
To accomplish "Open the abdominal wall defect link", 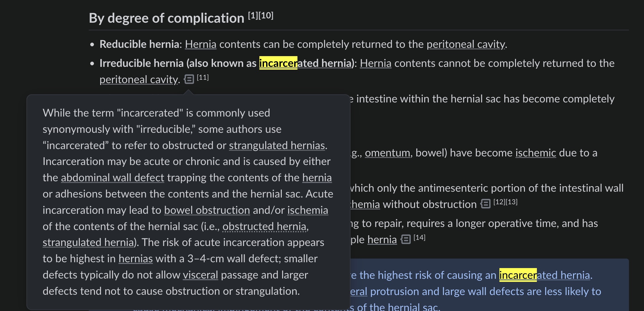I will tap(113, 178).
